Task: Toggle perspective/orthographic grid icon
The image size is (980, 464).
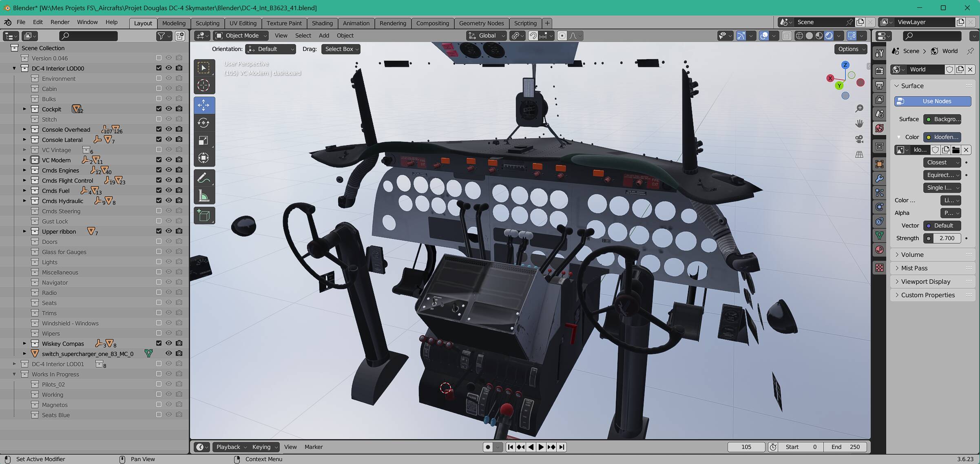Action: 859,155
